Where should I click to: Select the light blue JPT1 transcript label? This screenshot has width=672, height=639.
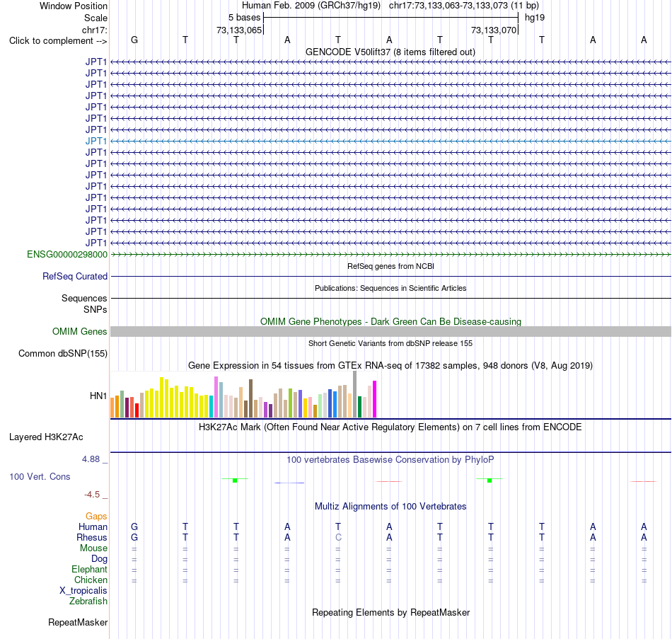click(96, 141)
